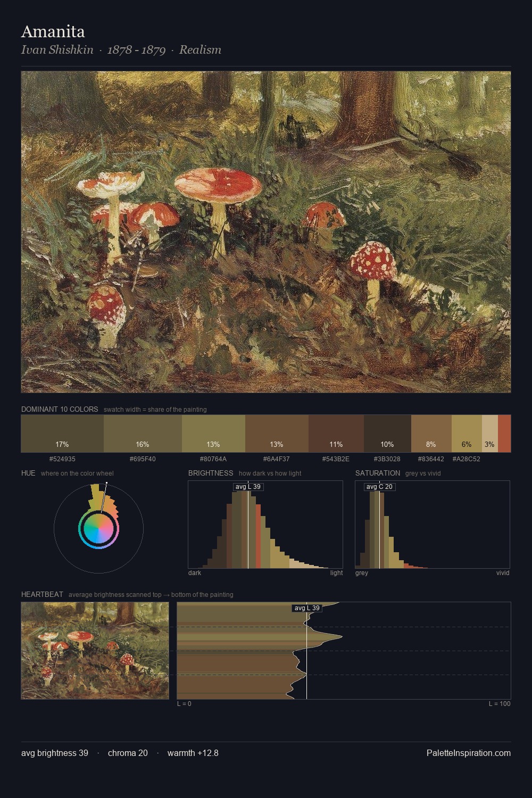Select the 8% color swatch #836442

pyautogui.click(x=431, y=434)
